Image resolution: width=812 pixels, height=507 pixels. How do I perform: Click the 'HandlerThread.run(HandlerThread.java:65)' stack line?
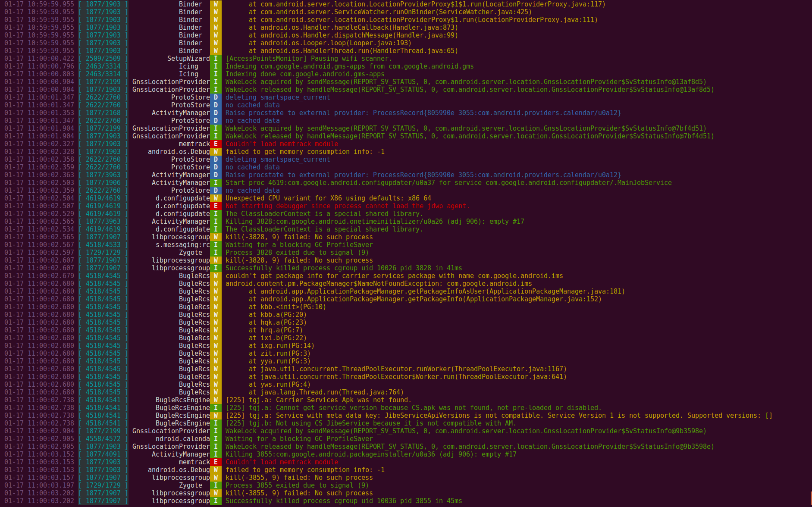pyautogui.click(x=353, y=51)
